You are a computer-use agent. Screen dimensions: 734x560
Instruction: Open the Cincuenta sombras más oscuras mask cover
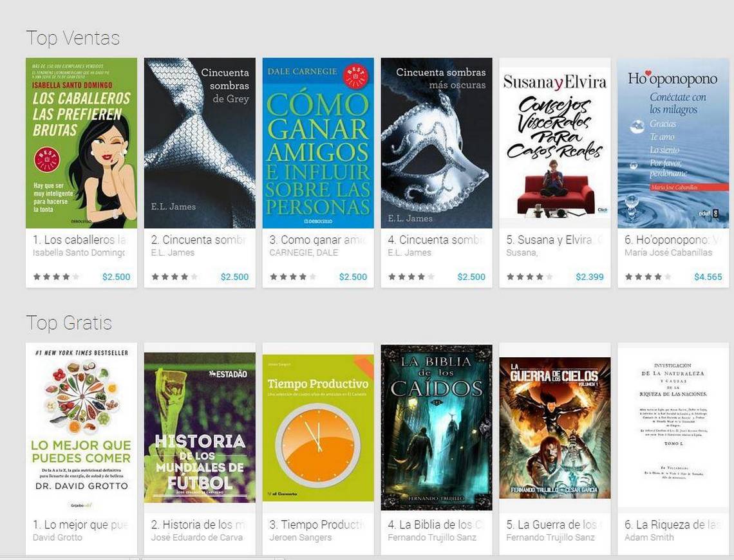click(437, 143)
